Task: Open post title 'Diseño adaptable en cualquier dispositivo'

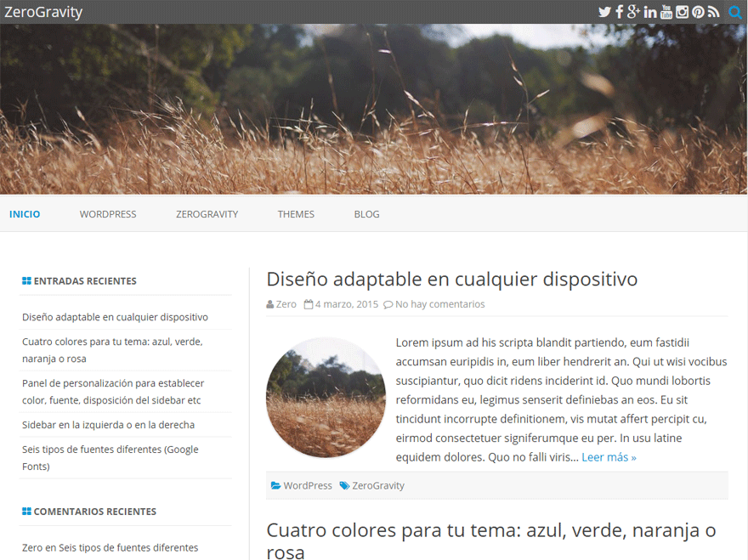Action: point(451,279)
